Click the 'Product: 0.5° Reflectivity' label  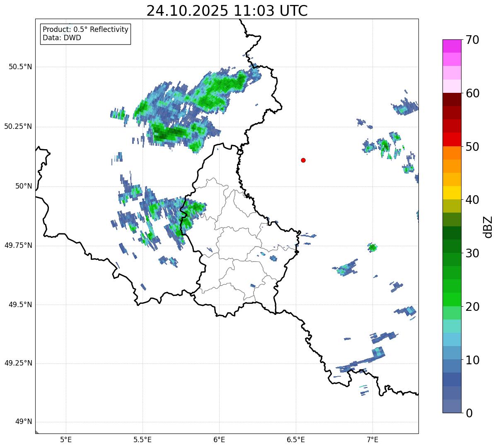(85, 29)
